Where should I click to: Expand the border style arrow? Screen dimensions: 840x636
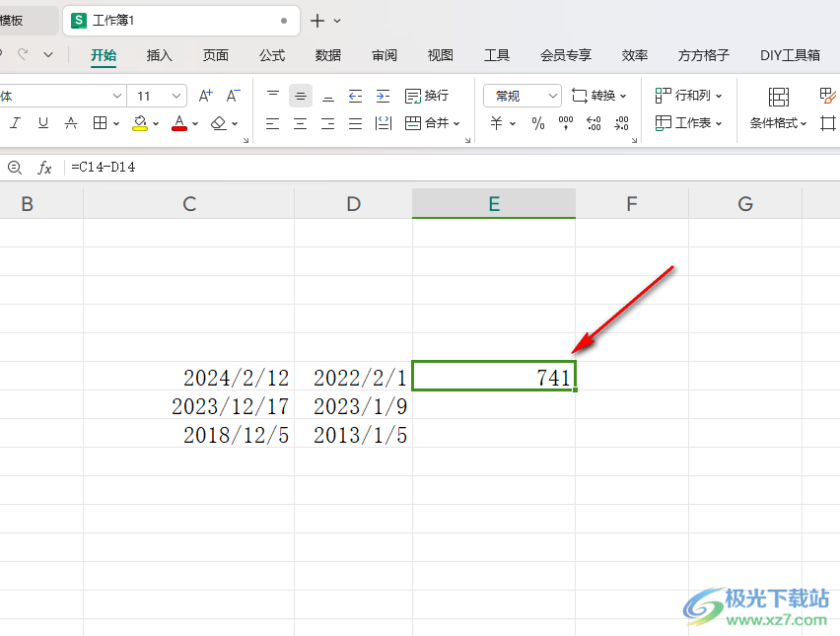(x=116, y=124)
